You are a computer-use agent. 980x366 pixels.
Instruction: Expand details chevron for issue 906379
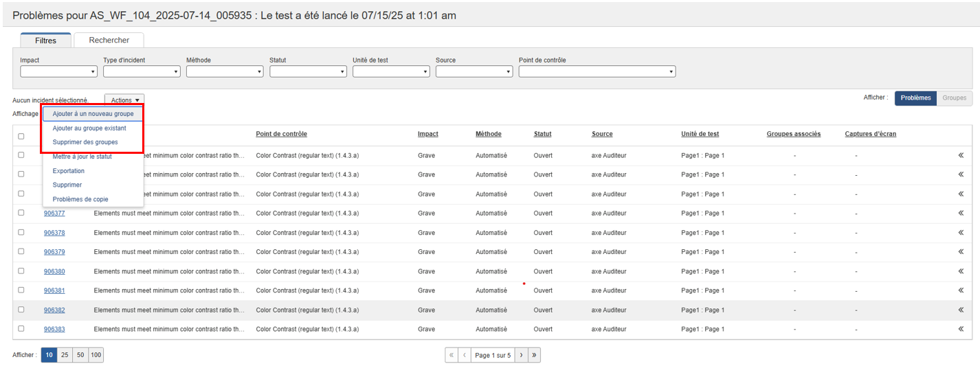(961, 252)
